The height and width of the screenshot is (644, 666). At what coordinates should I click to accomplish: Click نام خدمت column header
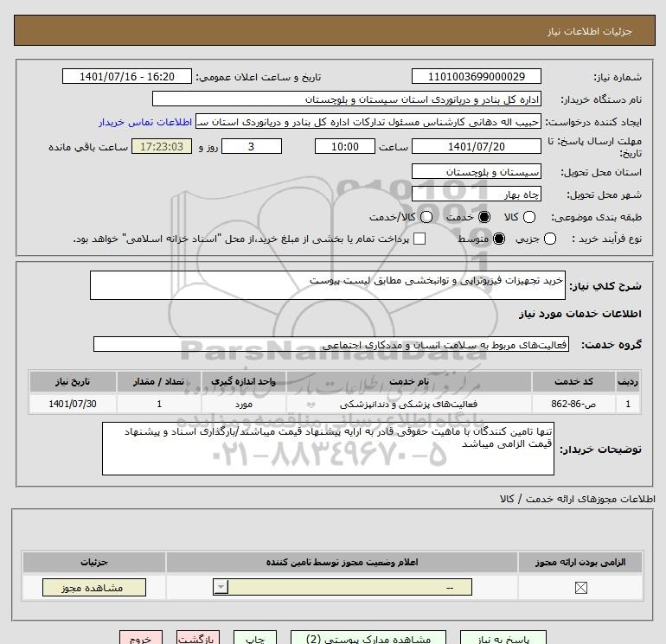point(408,381)
